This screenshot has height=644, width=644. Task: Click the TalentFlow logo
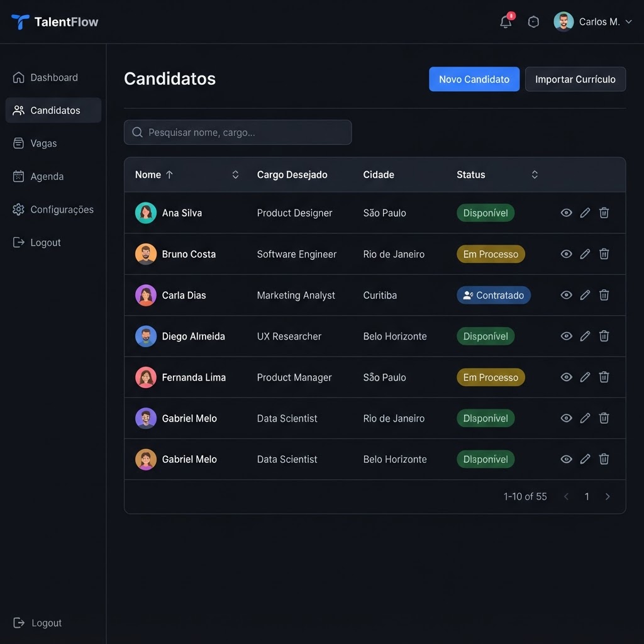coord(55,22)
